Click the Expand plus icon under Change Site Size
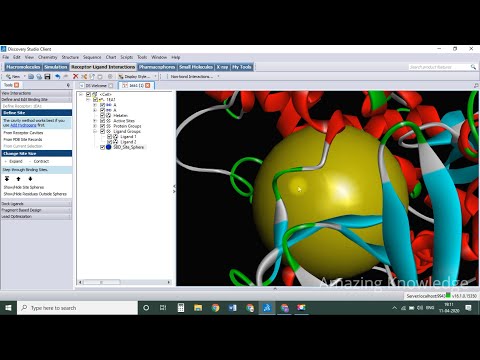Screen dimensions: 480x360 (6, 161)
